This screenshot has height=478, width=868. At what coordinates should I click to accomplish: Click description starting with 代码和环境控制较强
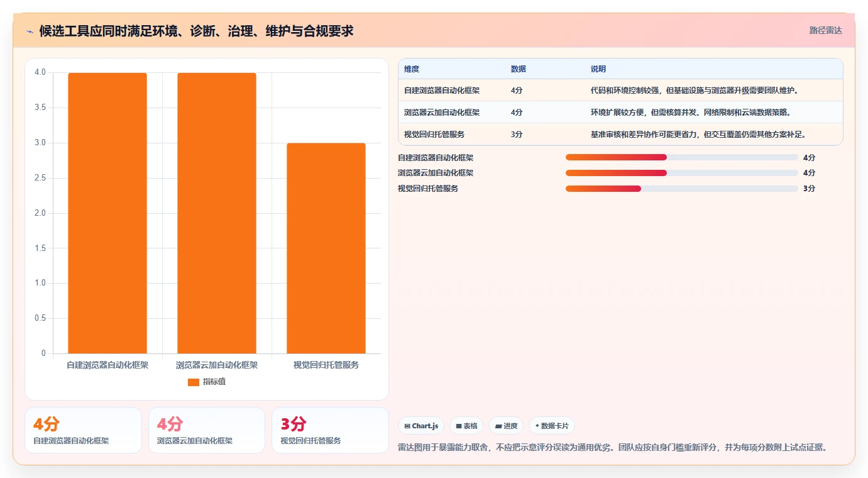695,91
